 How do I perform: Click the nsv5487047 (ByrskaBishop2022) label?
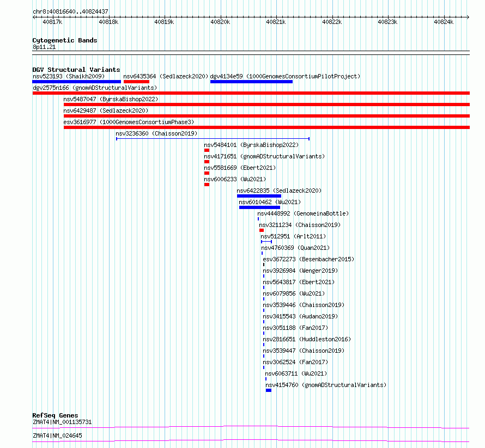tap(111, 99)
